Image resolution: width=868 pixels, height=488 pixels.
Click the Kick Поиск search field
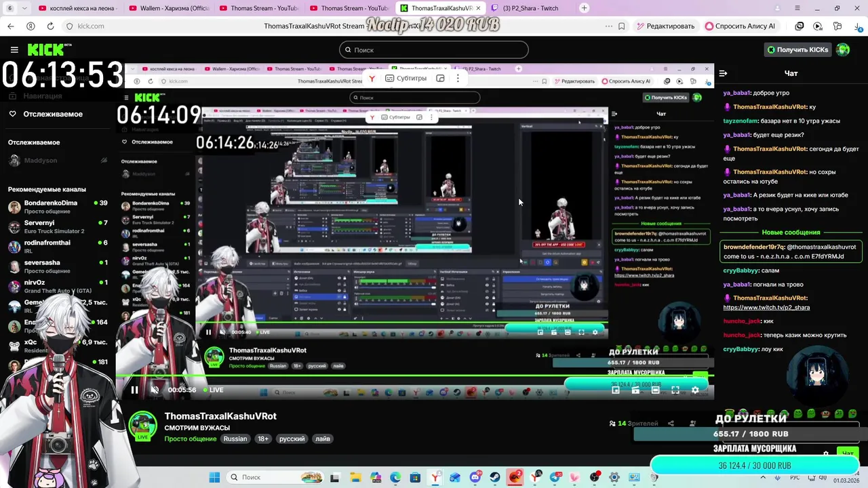tap(433, 49)
